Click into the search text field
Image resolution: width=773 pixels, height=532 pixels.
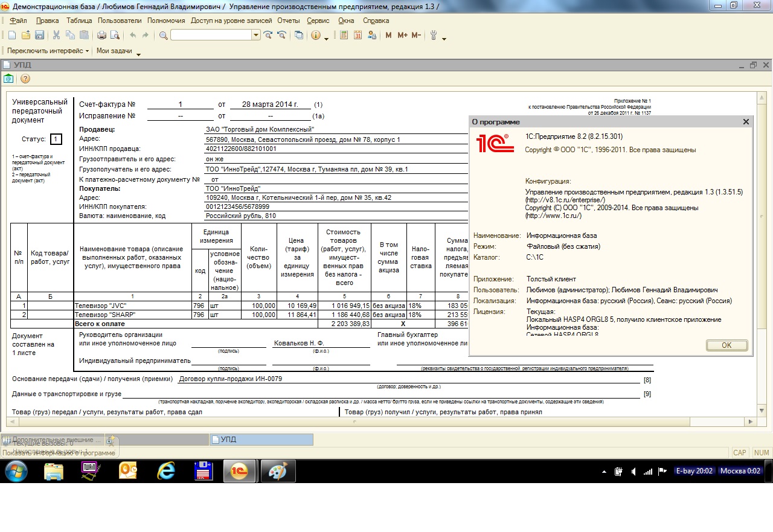tap(211, 35)
